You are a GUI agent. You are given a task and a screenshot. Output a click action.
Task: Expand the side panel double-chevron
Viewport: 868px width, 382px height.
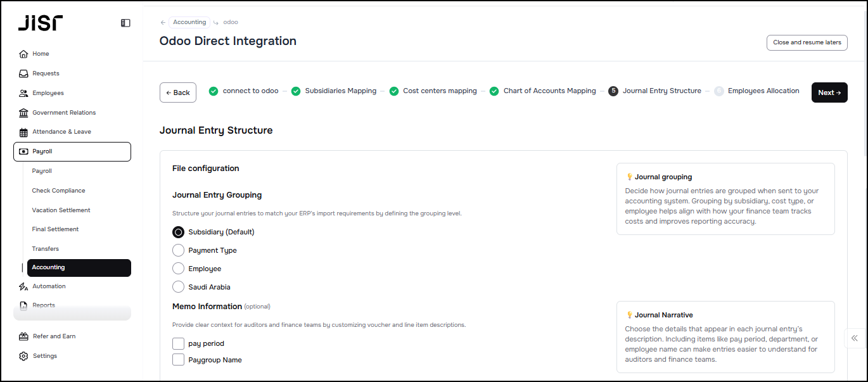tap(855, 338)
